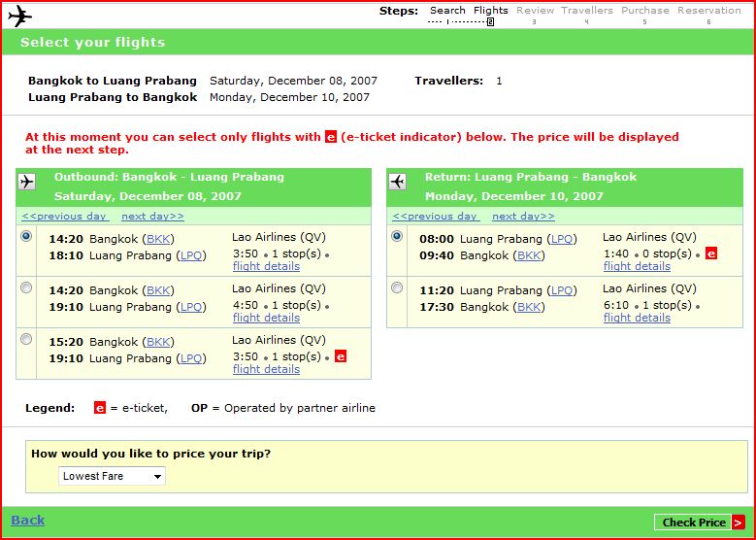Go to the Search step
This screenshot has width=756, height=540.
pos(447,11)
